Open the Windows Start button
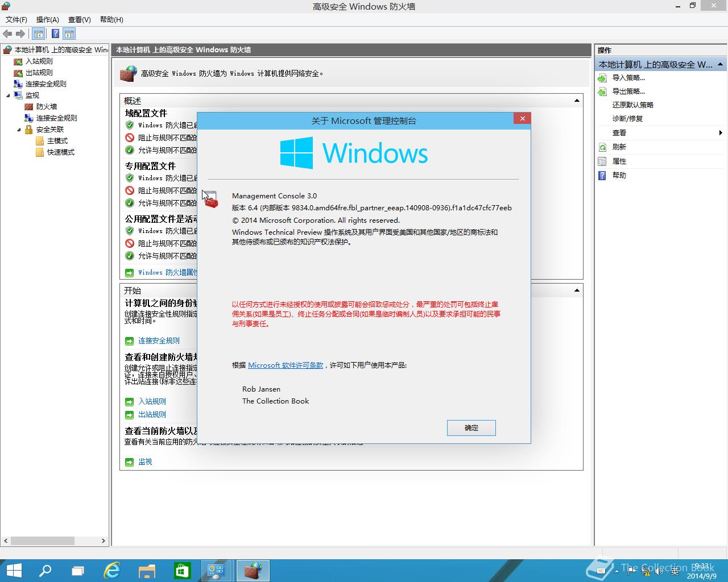This screenshot has width=728, height=582. (13, 570)
